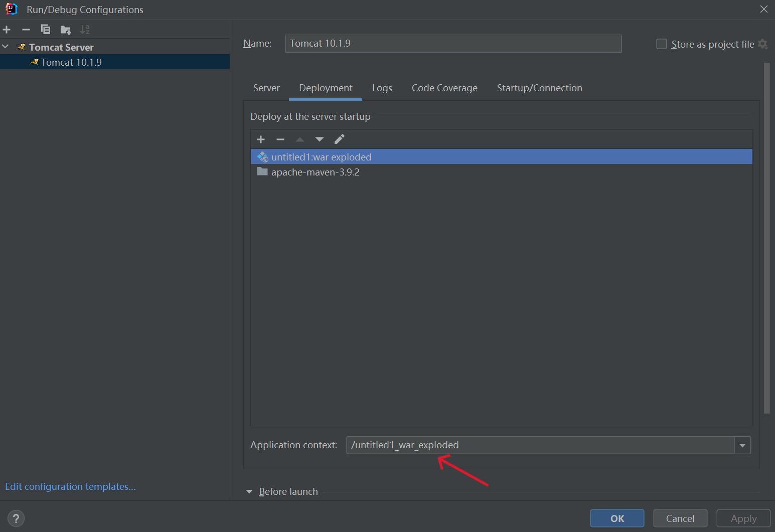Select the Tomcat Server group label
The height and width of the screenshot is (532, 775).
pos(61,47)
